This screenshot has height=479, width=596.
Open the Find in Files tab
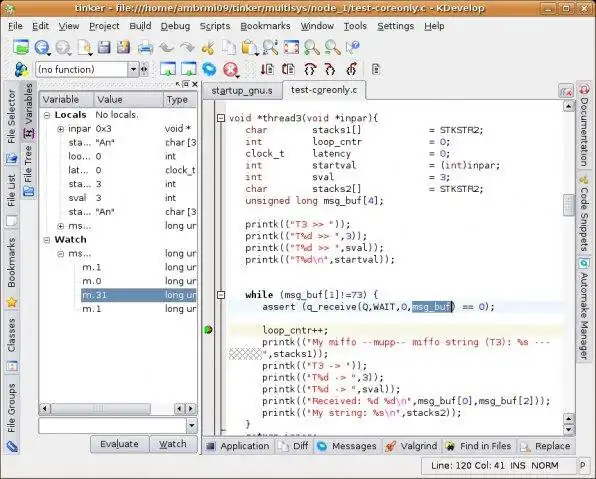coord(479,446)
